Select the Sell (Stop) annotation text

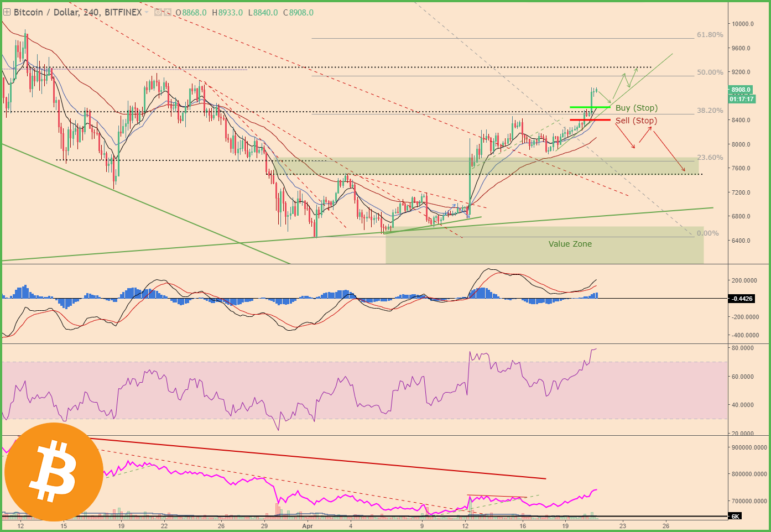pyautogui.click(x=636, y=121)
